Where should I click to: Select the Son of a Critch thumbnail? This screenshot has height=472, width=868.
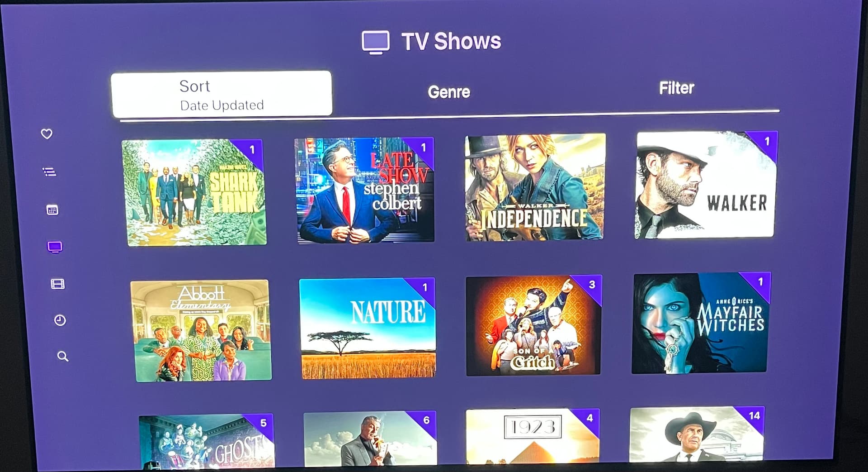(534, 325)
